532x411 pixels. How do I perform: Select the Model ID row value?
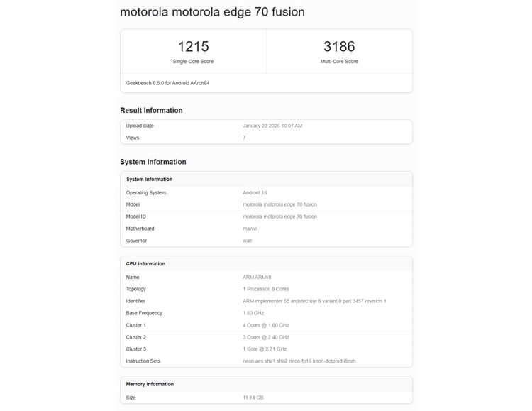click(x=280, y=217)
